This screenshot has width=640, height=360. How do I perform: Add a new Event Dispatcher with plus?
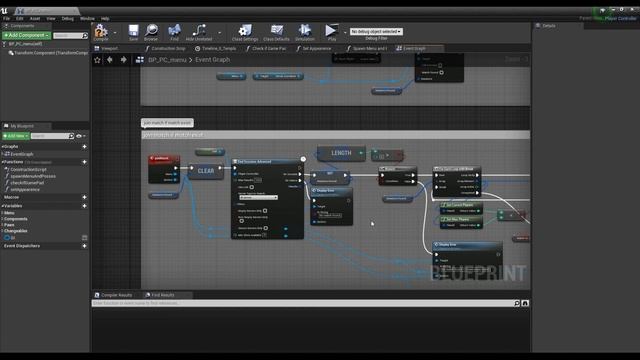84,246
